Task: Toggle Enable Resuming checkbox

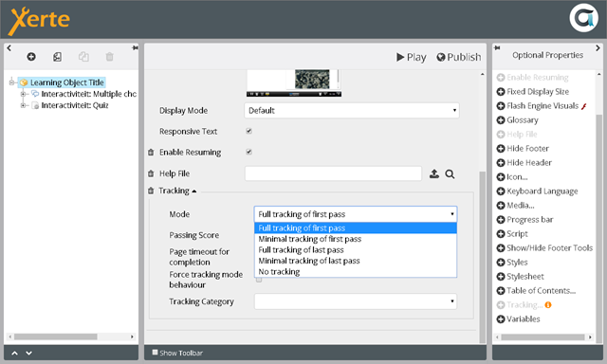Action: click(248, 152)
